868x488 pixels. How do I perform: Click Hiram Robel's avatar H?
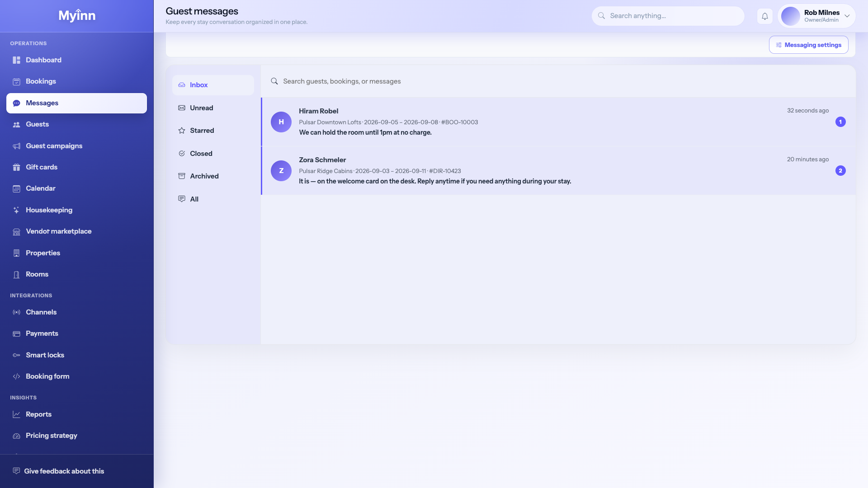click(281, 122)
